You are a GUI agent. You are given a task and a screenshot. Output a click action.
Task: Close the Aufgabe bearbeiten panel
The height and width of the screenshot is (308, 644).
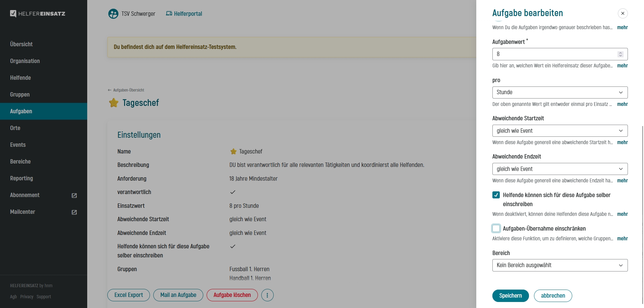click(623, 13)
